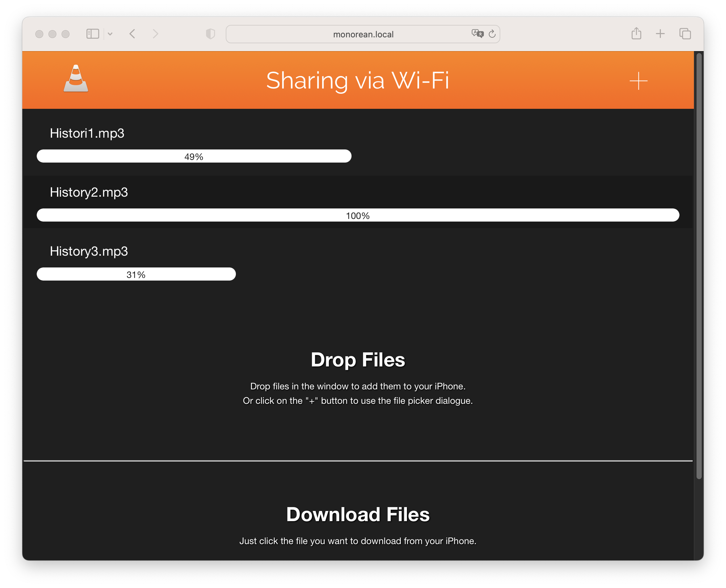The height and width of the screenshot is (588, 726).
Task: Click the translate page icon in address bar
Action: click(477, 33)
